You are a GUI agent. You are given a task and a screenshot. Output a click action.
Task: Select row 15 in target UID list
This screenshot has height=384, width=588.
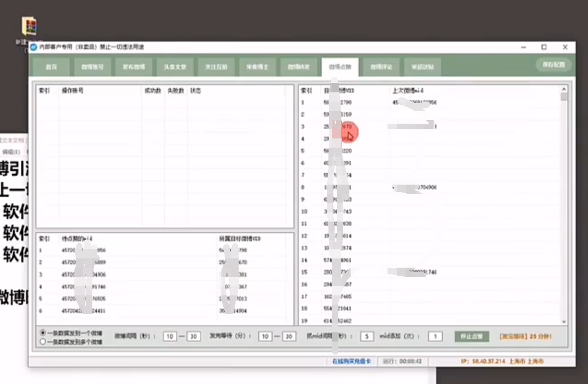point(431,272)
